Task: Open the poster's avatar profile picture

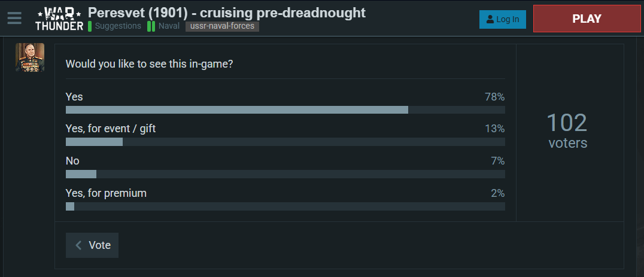Action: pyautogui.click(x=30, y=57)
